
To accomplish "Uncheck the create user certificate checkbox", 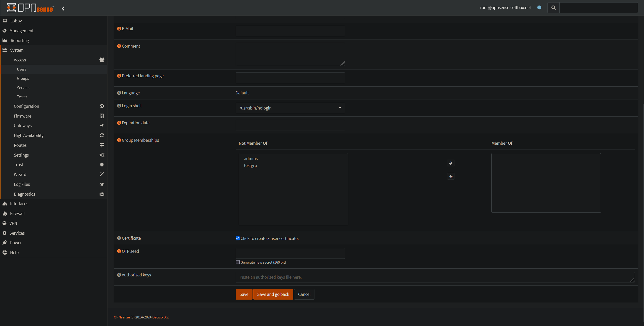I will 238,238.
